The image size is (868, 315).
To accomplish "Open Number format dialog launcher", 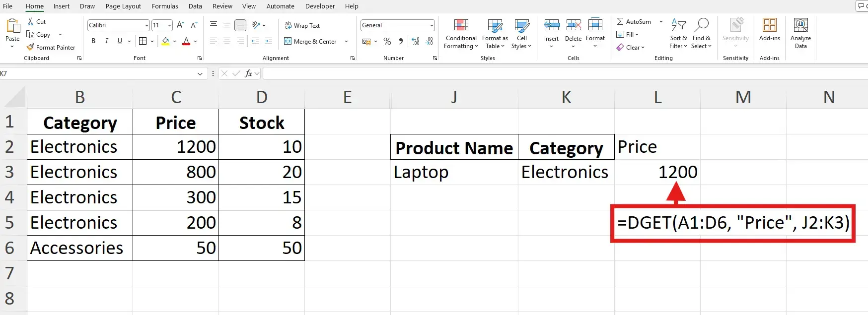I will pos(435,58).
